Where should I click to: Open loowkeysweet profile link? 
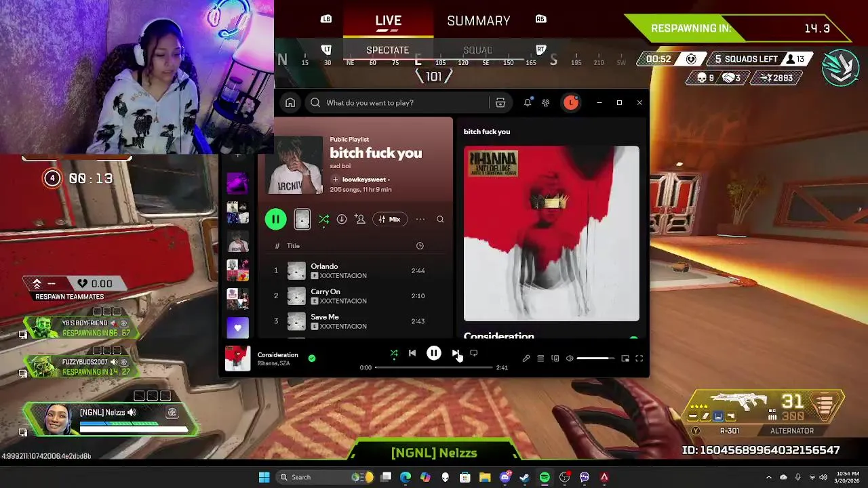364,180
